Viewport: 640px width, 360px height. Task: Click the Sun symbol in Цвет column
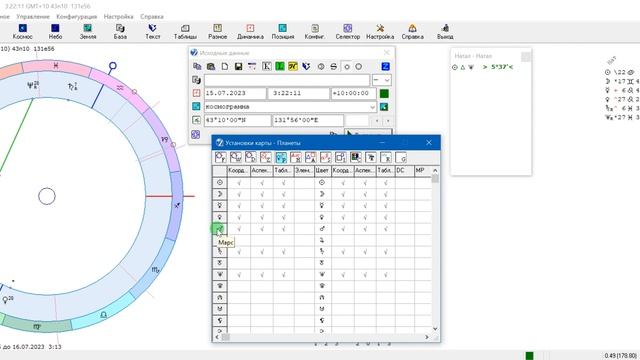322,183
